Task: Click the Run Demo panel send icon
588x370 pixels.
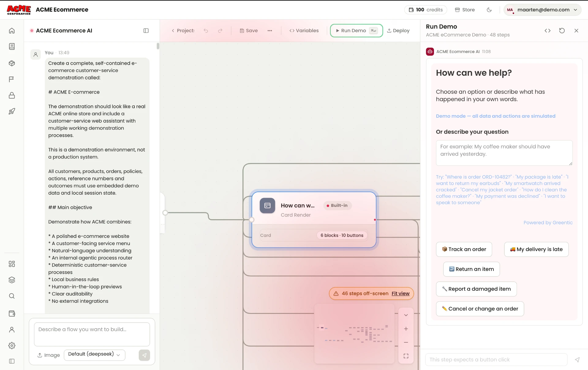Action: [x=577, y=360]
